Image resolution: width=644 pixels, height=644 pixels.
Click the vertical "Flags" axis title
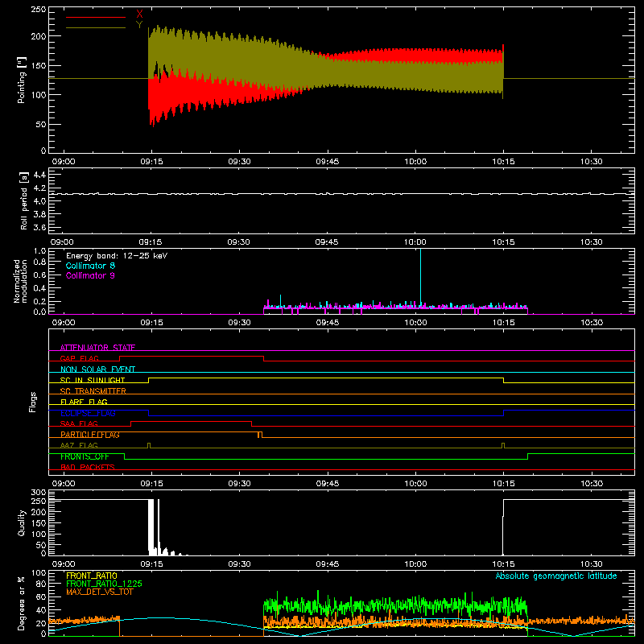pyautogui.click(x=33, y=402)
